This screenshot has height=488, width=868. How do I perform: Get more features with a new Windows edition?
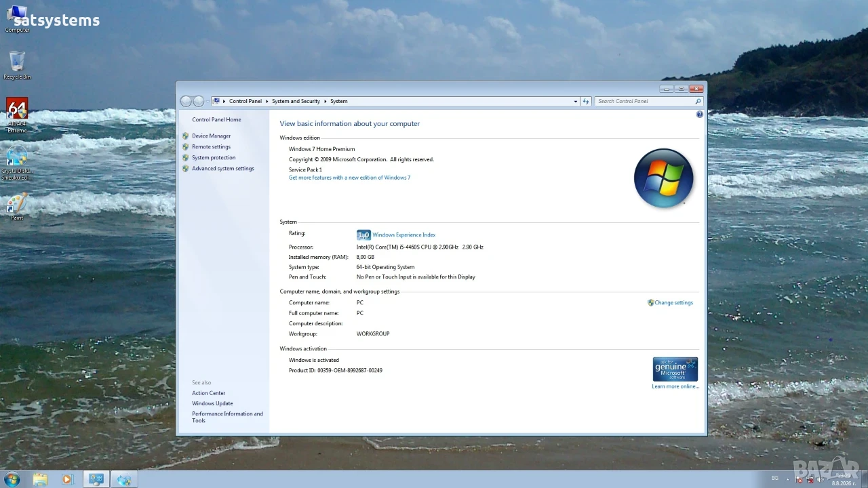point(349,178)
